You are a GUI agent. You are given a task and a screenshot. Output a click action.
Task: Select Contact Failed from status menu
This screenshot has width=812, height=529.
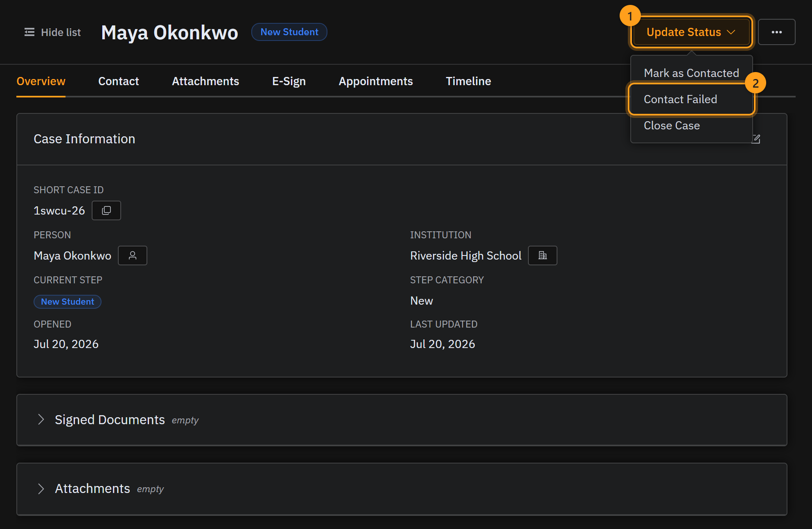click(691, 99)
